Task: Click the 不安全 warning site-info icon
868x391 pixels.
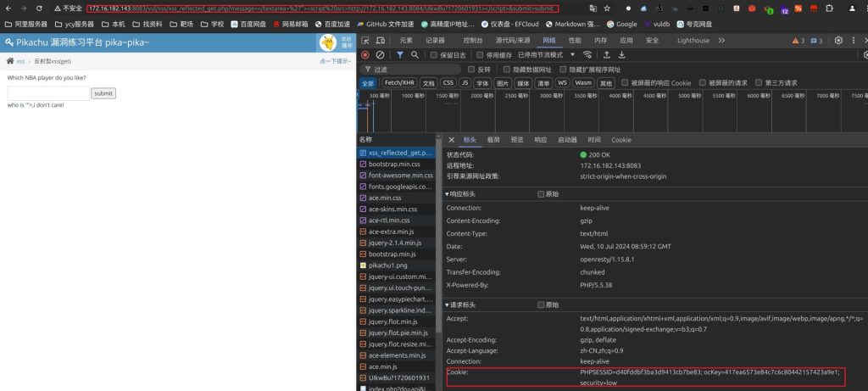Action: [68, 8]
